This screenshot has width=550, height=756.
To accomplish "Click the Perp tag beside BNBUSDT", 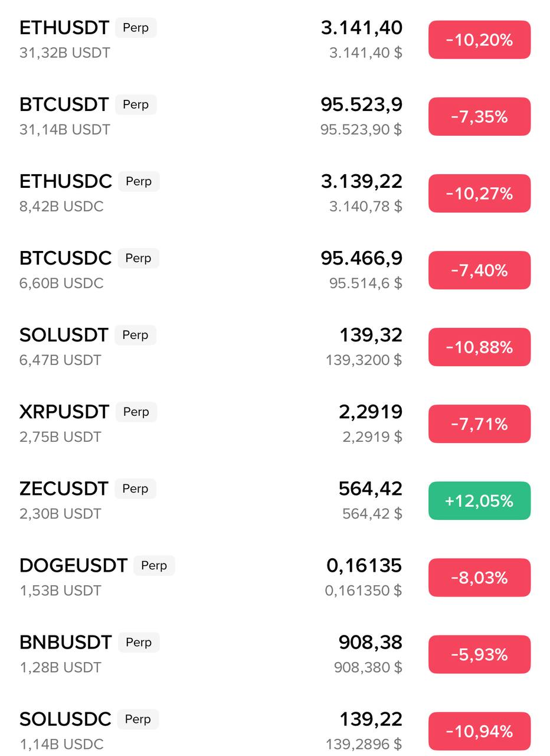I will tap(139, 642).
